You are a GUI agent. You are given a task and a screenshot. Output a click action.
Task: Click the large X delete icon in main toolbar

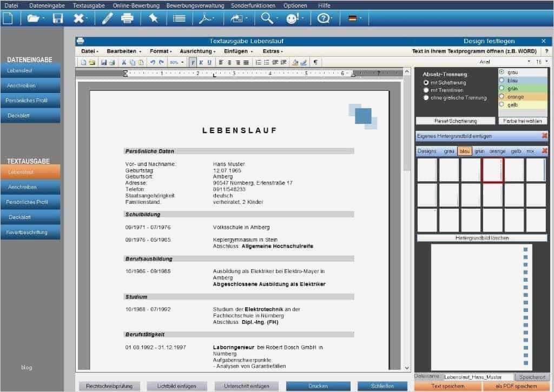coord(78,18)
